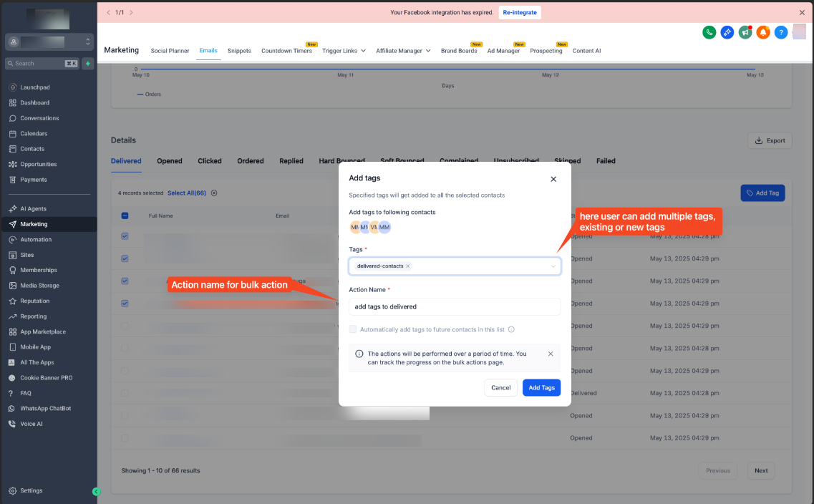
Task: Open Sites in sidebar
Action: coord(27,255)
